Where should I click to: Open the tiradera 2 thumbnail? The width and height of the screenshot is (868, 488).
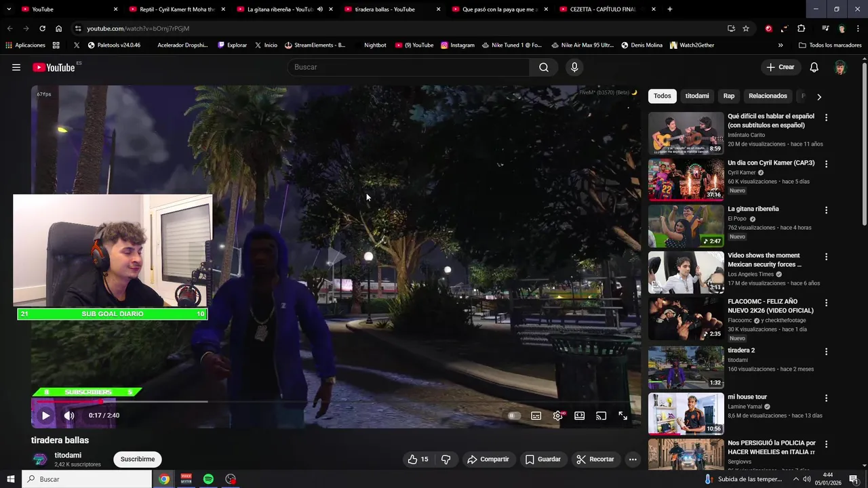point(686,367)
